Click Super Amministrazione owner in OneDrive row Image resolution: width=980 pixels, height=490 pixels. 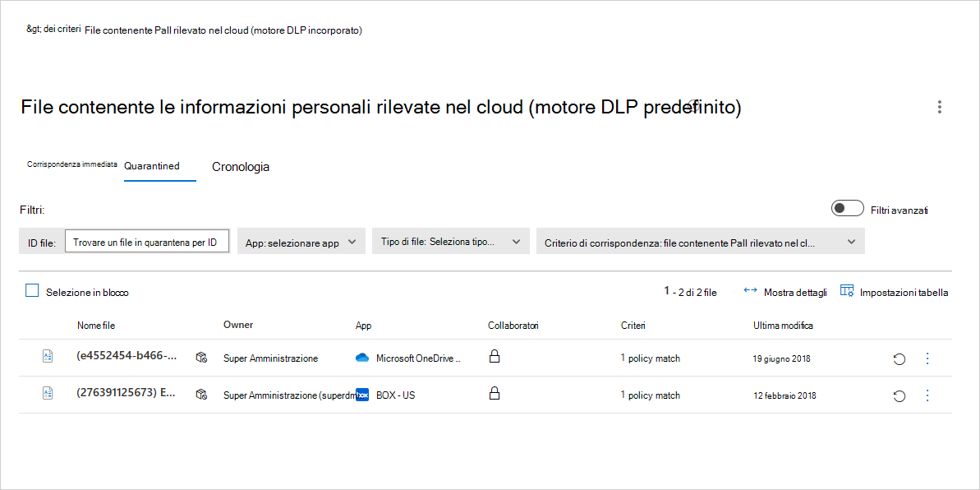click(270, 358)
